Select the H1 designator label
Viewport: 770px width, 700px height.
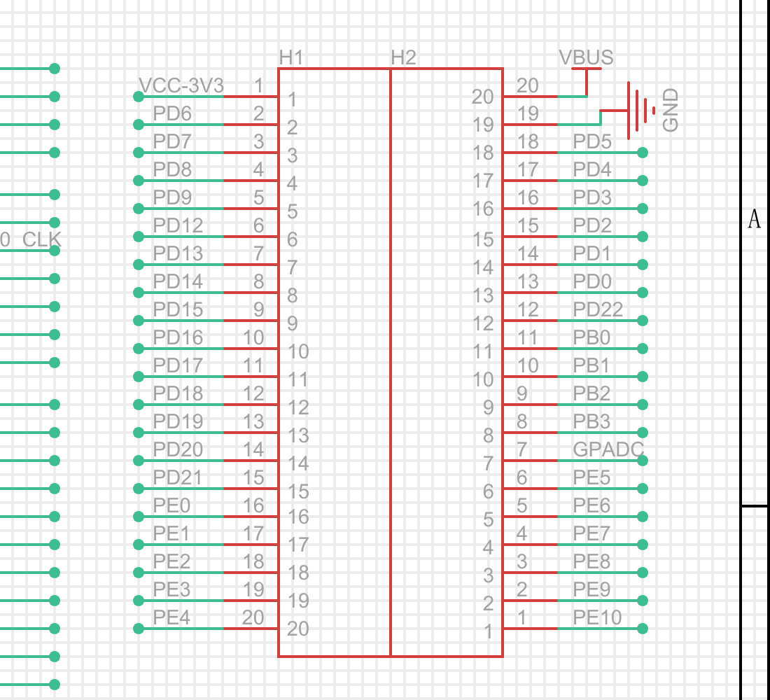[291, 57]
